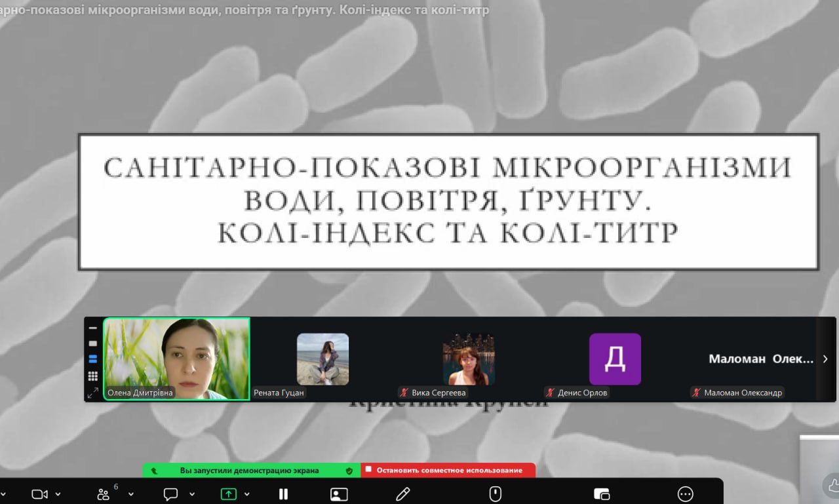Image resolution: width=839 pixels, height=504 pixels.
Task: Open the More options ellipsis menu
Action: pyautogui.click(x=685, y=494)
